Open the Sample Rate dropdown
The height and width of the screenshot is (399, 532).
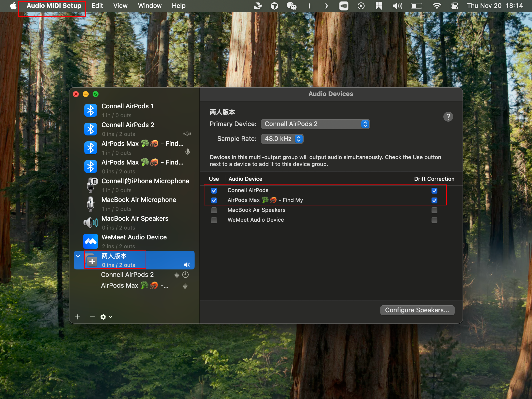282,139
